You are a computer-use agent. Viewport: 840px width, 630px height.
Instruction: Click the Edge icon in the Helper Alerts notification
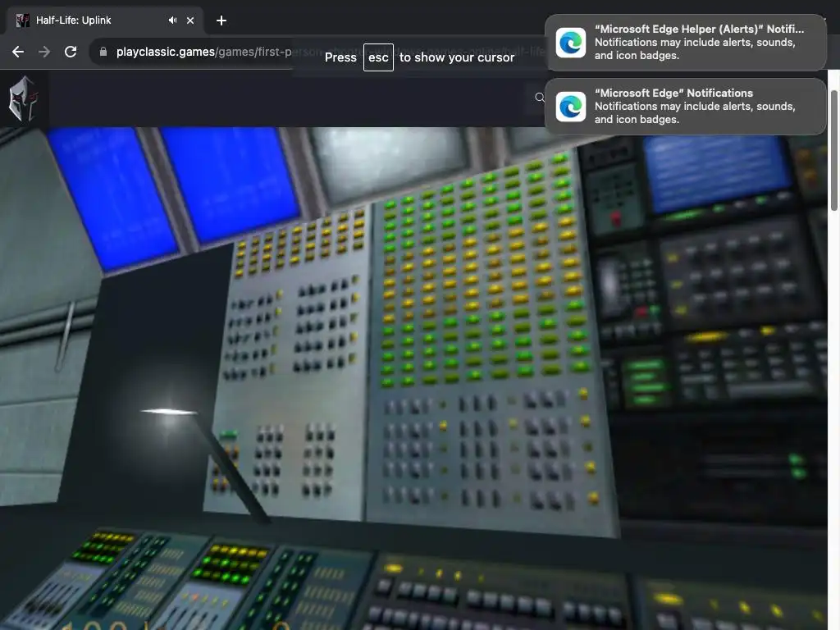pyautogui.click(x=571, y=43)
